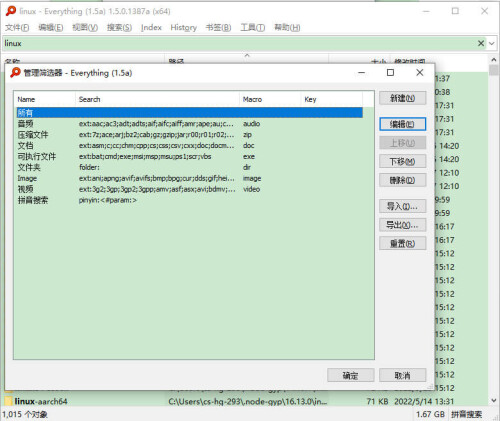Open the Index menu
This screenshot has height=421, width=500.
[x=151, y=27]
